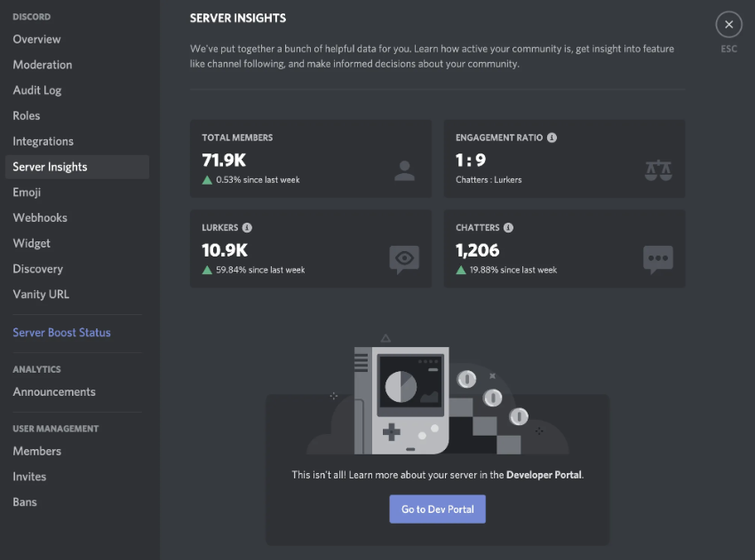Close settings with the X ESC button

tap(728, 25)
